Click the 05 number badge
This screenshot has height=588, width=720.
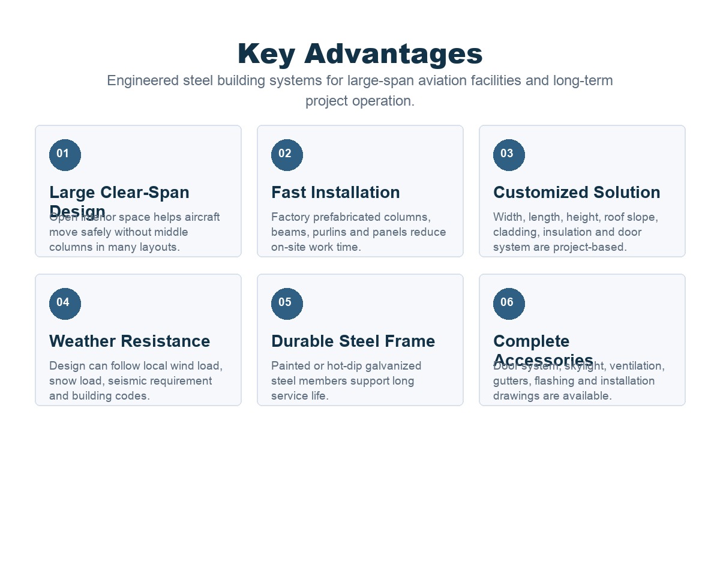tap(287, 304)
